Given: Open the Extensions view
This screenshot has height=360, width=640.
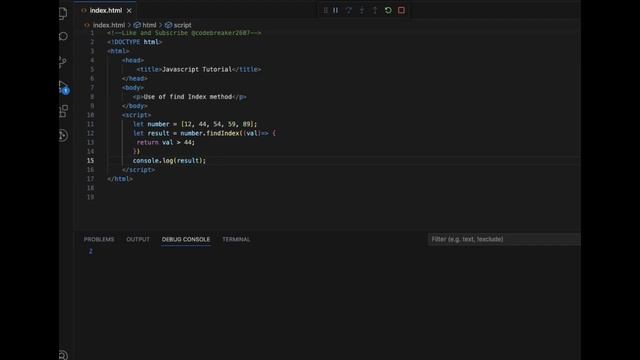Looking at the screenshot, I should 63,111.
